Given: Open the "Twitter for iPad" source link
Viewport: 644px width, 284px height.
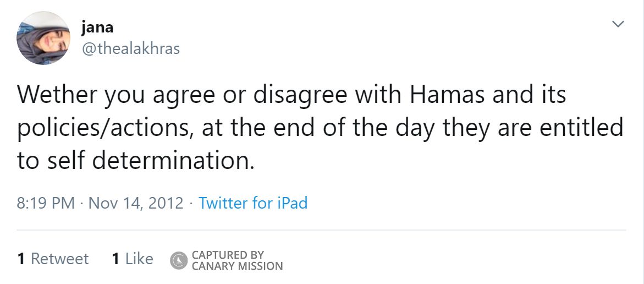Looking at the screenshot, I should (x=253, y=203).
